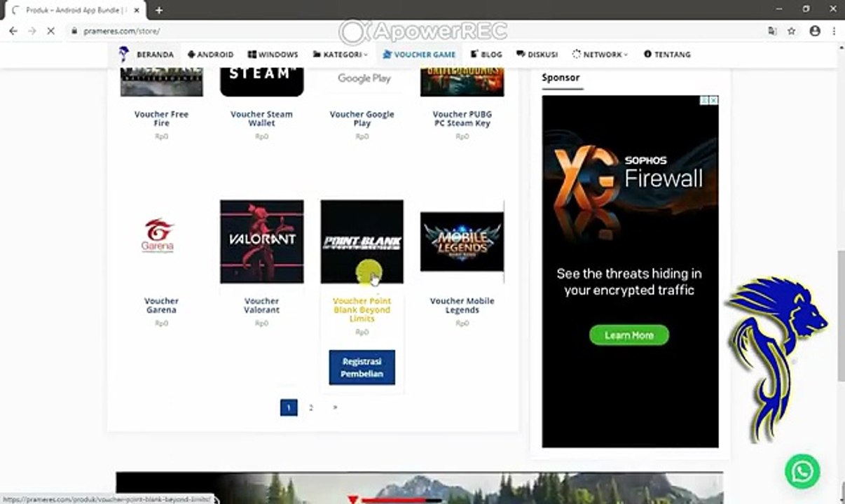Viewport: 845px width, 504px height.
Task: Open the Valorant product image
Action: tap(262, 241)
